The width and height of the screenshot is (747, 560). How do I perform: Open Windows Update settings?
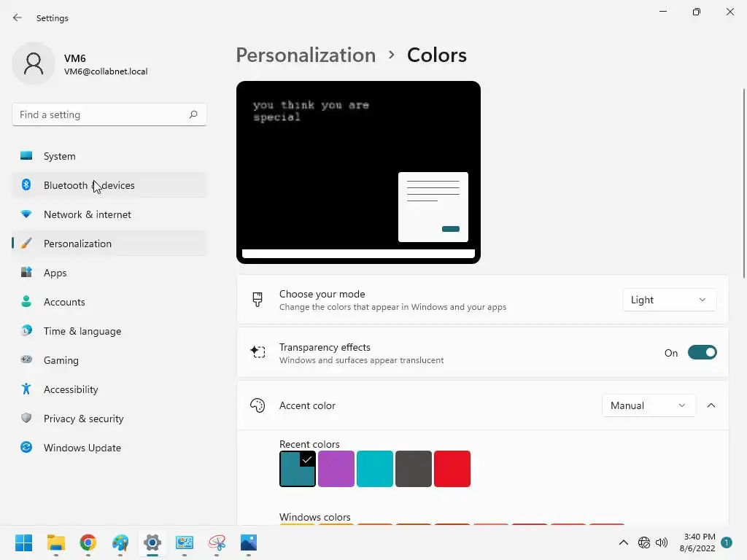point(109,448)
